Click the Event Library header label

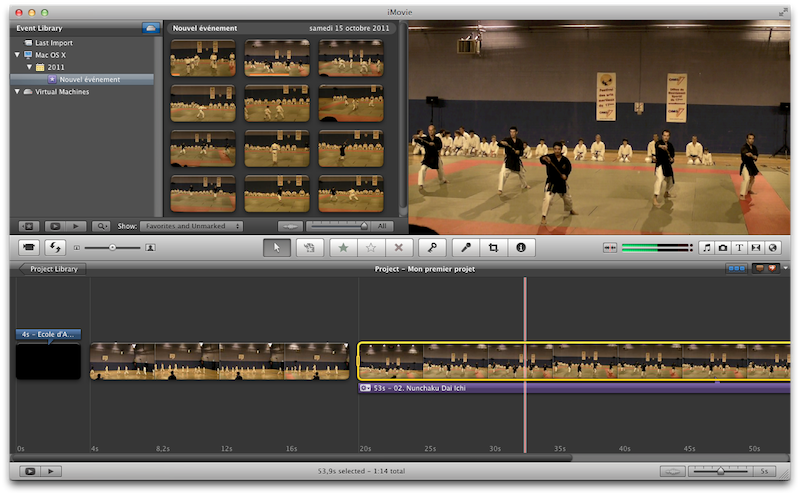coord(39,28)
